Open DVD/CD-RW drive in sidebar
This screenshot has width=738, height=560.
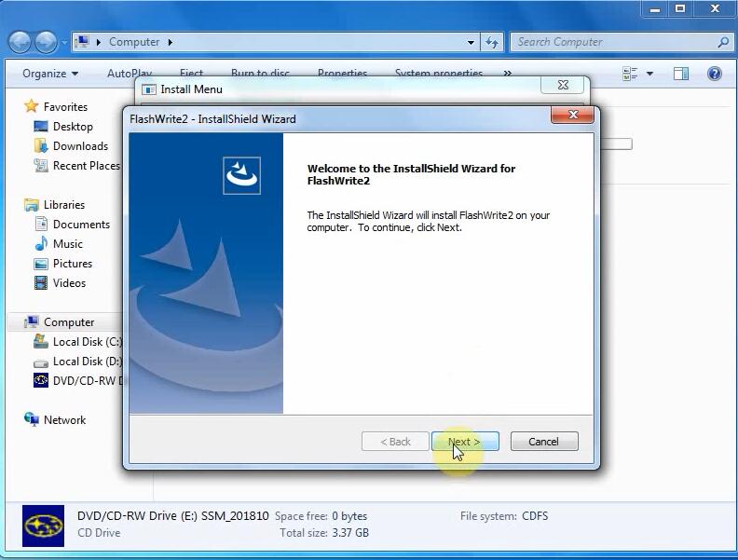click(88, 381)
